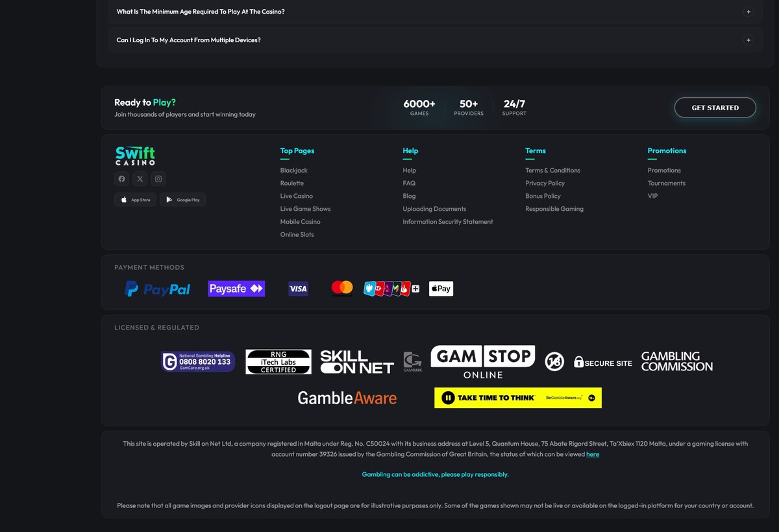779x532 pixels.
Task: Select the PayPal payment logo
Action: 157,289
